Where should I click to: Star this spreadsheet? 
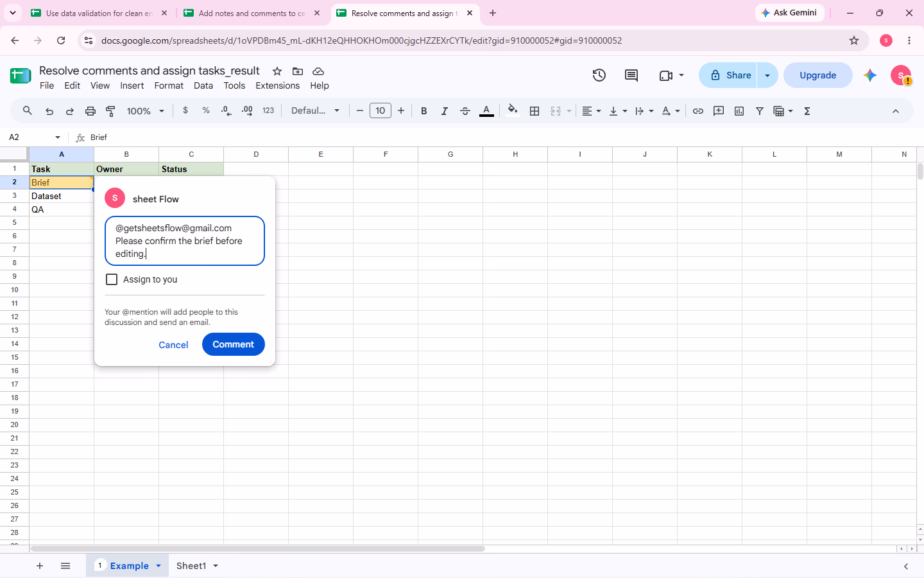(277, 71)
